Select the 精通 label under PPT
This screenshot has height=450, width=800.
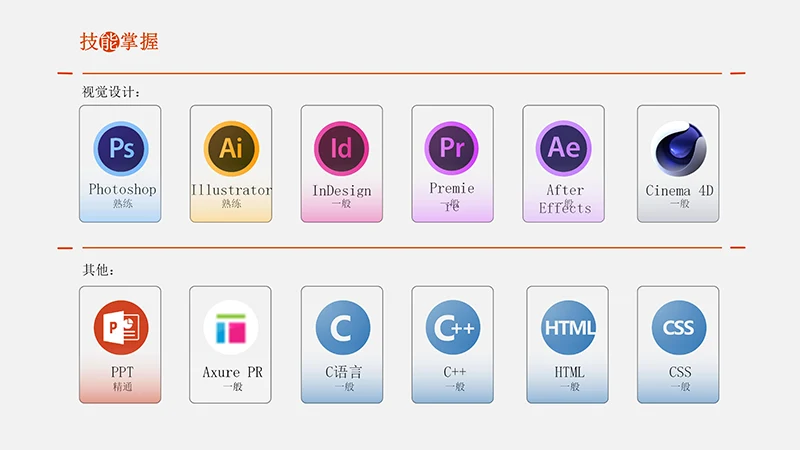[x=122, y=386]
